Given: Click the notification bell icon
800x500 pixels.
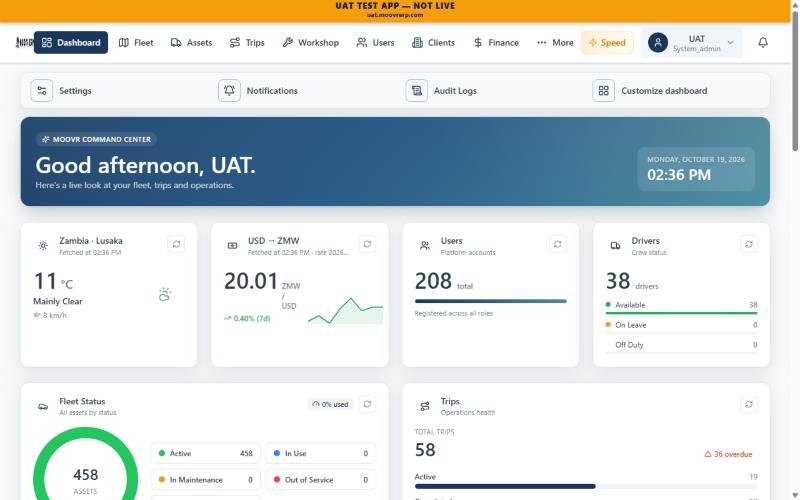Looking at the screenshot, I should click(763, 42).
